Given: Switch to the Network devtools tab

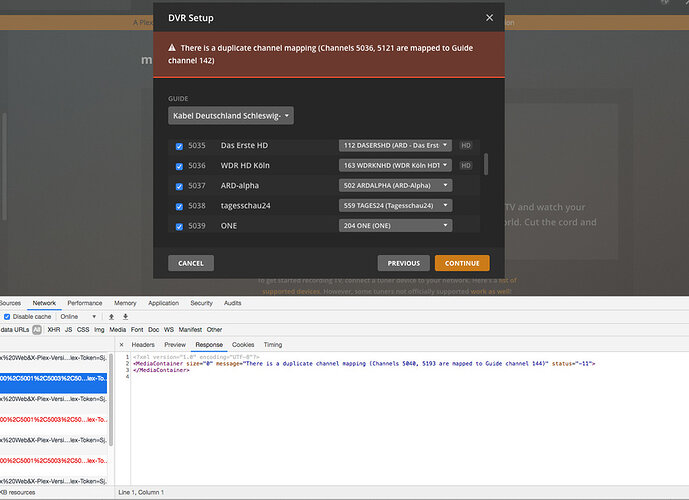Looking at the screenshot, I should pyautogui.click(x=44, y=303).
